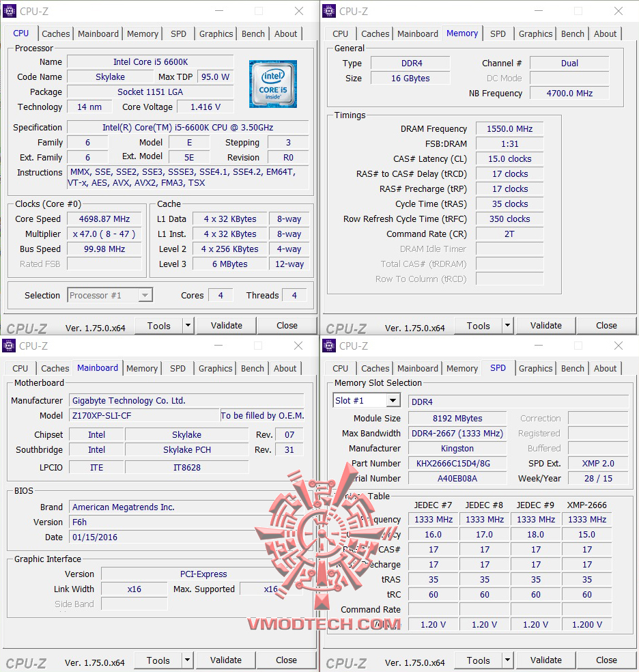Click Tools button in the Memory window

click(479, 326)
